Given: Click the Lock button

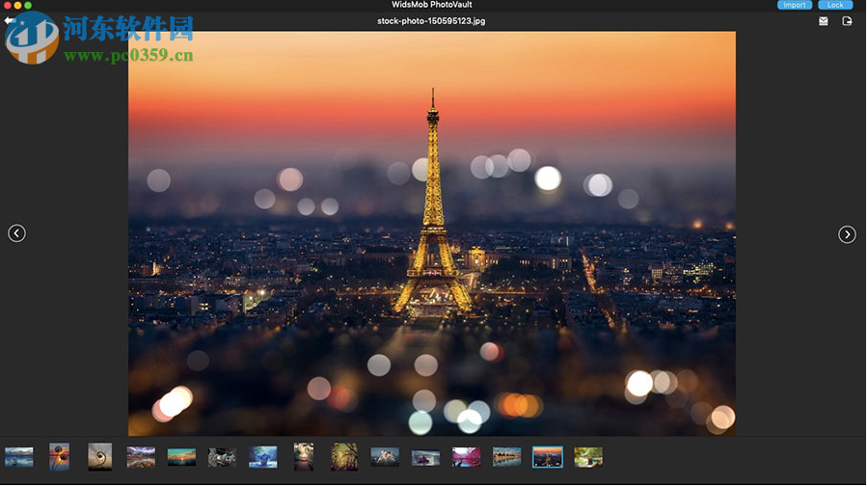Looking at the screenshot, I should click(835, 5).
